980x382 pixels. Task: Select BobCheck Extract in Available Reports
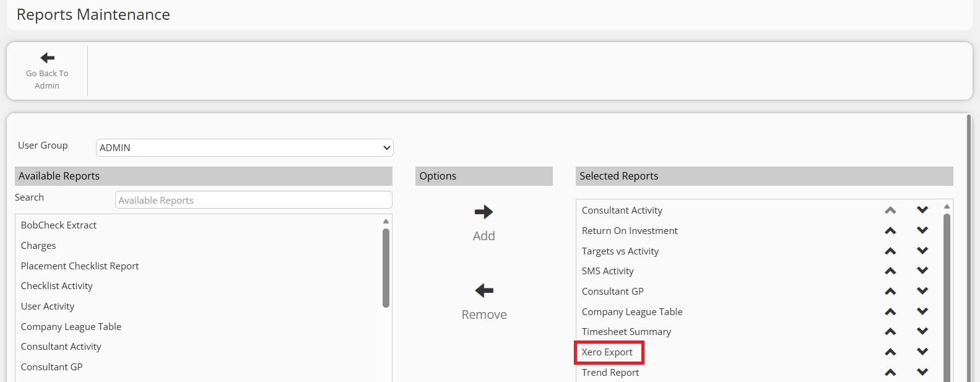pos(59,225)
